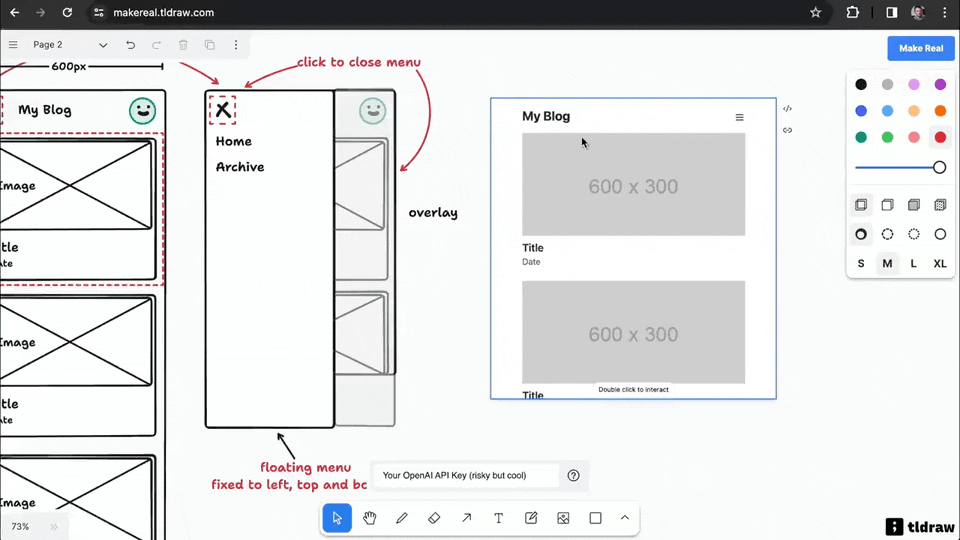Select the dashed line style
The image size is (960, 540).
pyautogui.click(x=887, y=234)
